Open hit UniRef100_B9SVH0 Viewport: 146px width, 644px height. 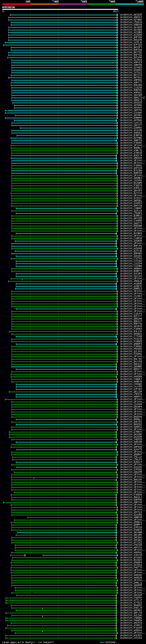[131, 58]
